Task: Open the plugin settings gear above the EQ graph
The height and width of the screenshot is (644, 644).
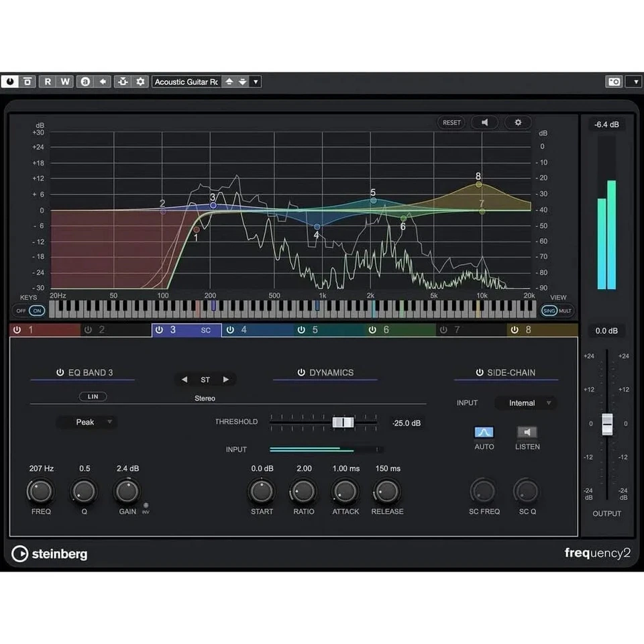Action: coord(517,122)
